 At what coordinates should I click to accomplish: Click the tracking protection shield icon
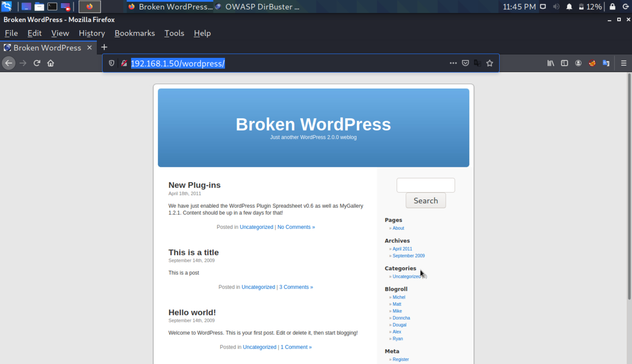pos(112,63)
